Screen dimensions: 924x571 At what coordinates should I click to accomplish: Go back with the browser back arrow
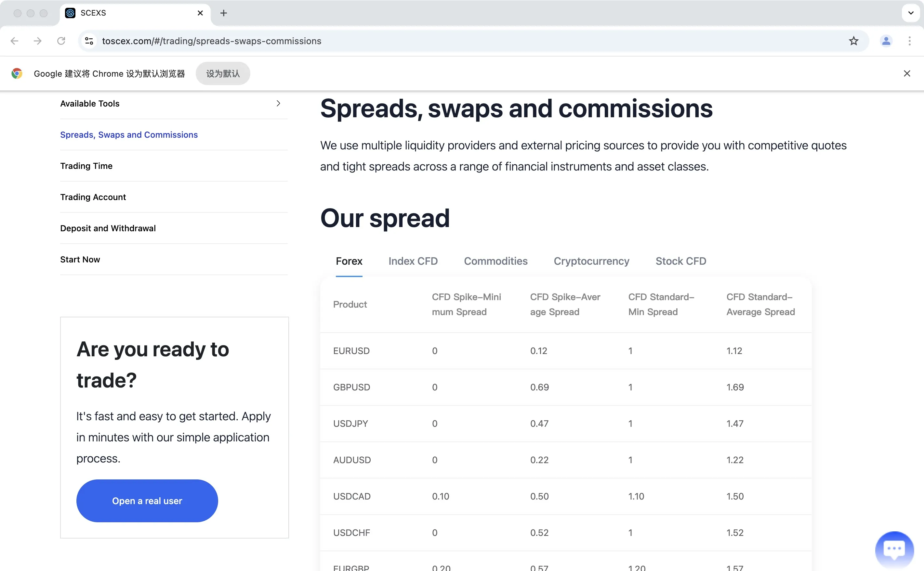point(14,41)
